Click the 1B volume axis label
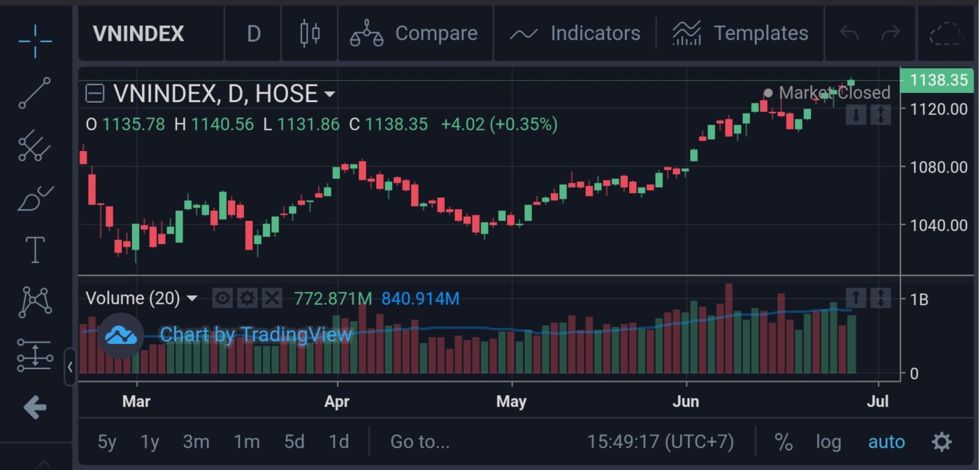 [x=919, y=300]
